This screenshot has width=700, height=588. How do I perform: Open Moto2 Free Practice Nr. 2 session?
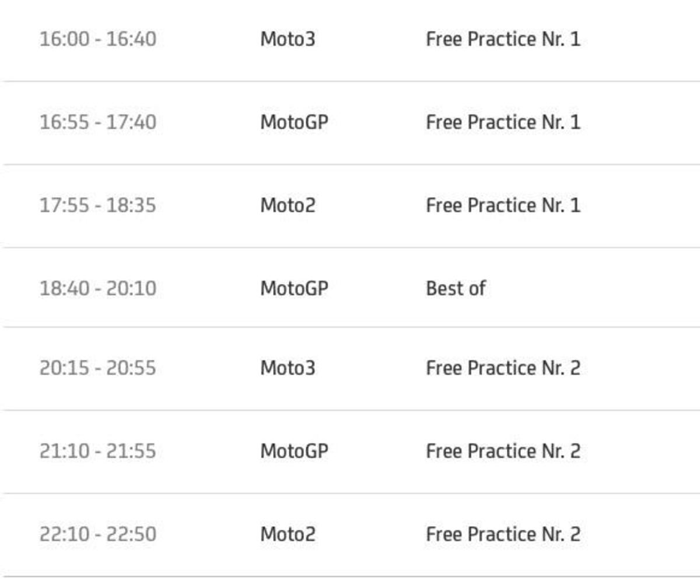pos(503,534)
